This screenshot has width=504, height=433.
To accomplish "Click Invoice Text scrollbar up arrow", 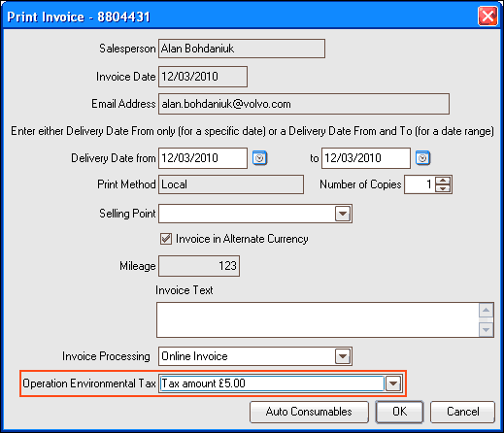I will [x=486, y=311].
